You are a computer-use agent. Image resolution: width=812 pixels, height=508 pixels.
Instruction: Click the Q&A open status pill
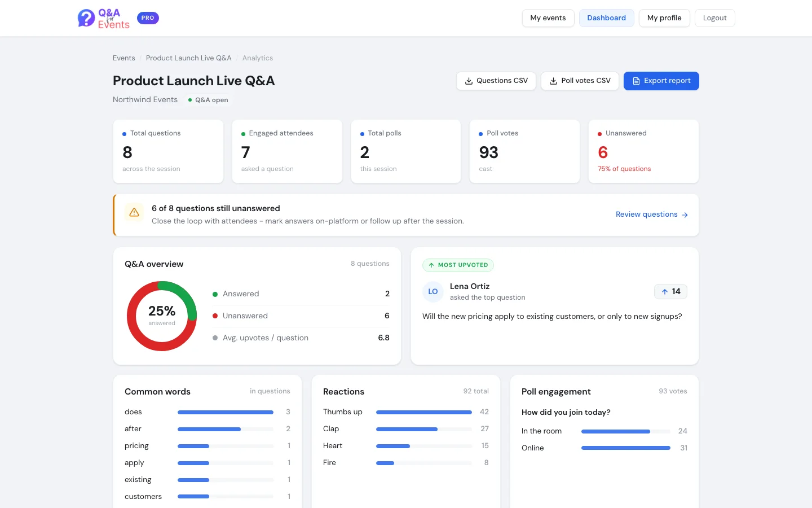208,100
